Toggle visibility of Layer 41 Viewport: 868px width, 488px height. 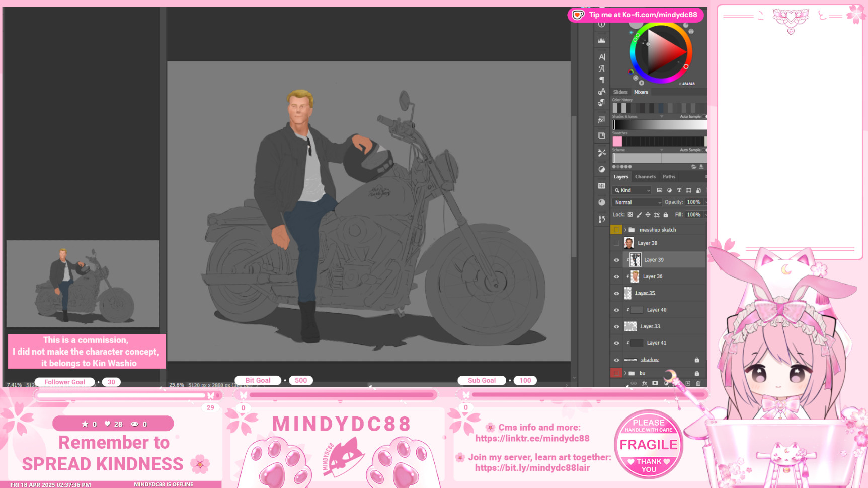tap(616, 343)
